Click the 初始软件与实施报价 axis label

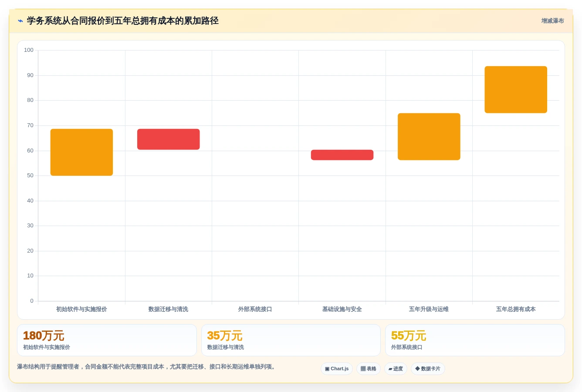pos(81,309)
